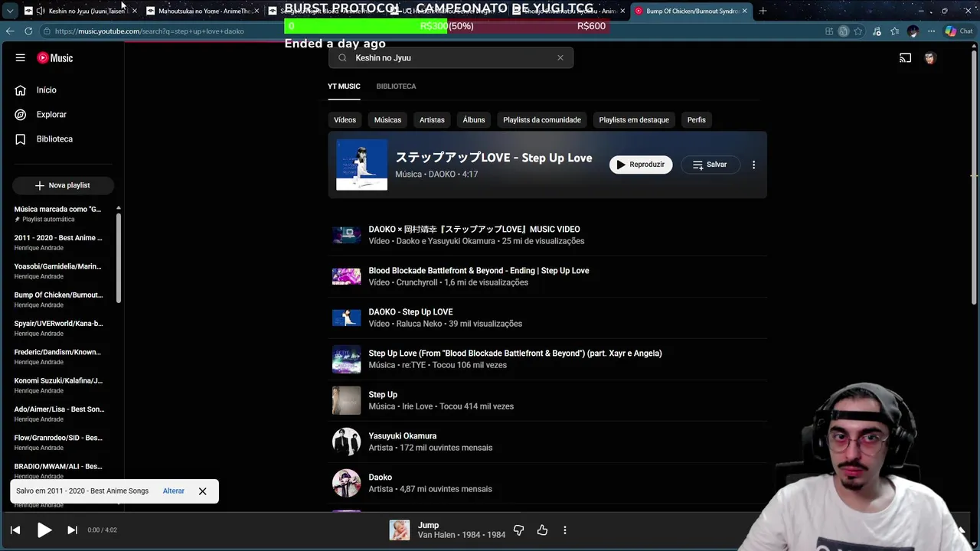This screenshot has width=980, height=551.
Task: Open Yoasobi/Garnidelia/Marin playlist
Action: coord(58,271)
